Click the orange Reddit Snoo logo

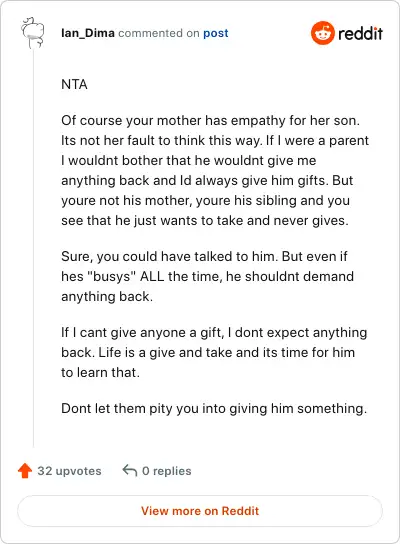coord(323,33)
